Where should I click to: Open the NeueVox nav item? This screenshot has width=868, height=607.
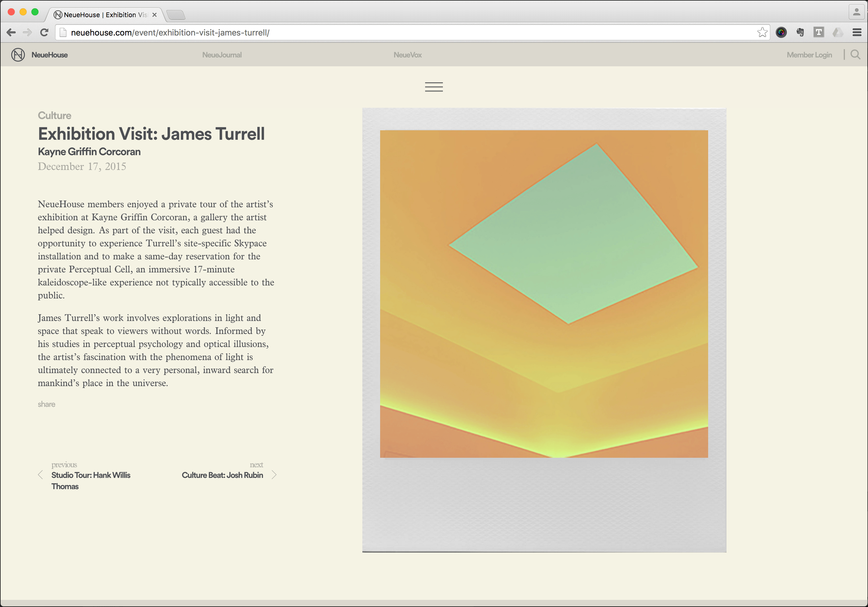[x=408, y=55]
